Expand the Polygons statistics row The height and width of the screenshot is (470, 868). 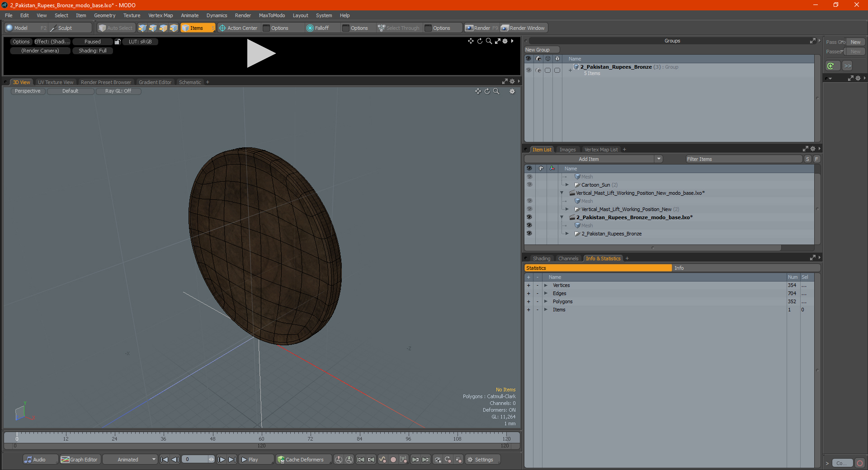pos(546,301)
